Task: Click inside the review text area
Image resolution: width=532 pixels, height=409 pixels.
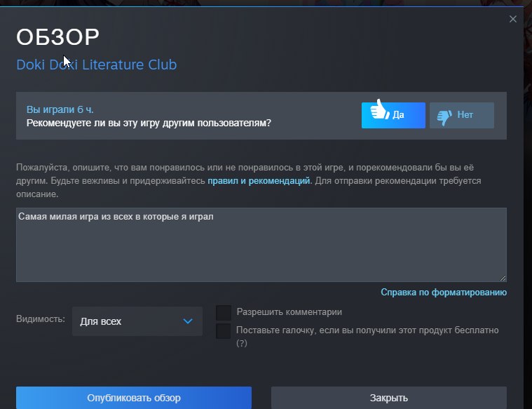Action: click(261, 245)
